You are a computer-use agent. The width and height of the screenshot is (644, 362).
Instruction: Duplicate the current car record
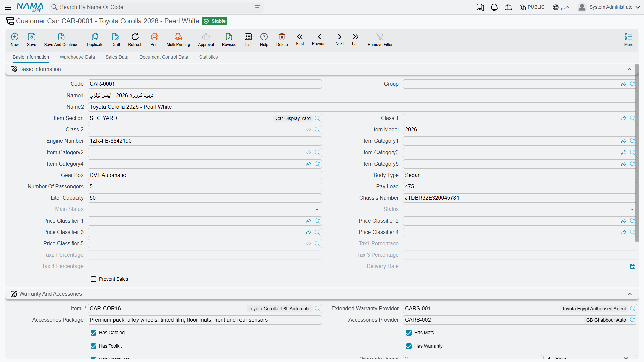click(x=95, y=37)
